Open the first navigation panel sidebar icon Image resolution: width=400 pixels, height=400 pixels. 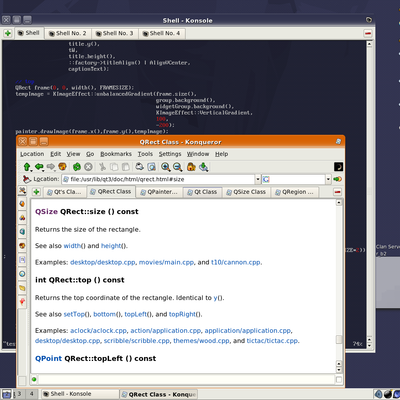(x=22, y=203)
